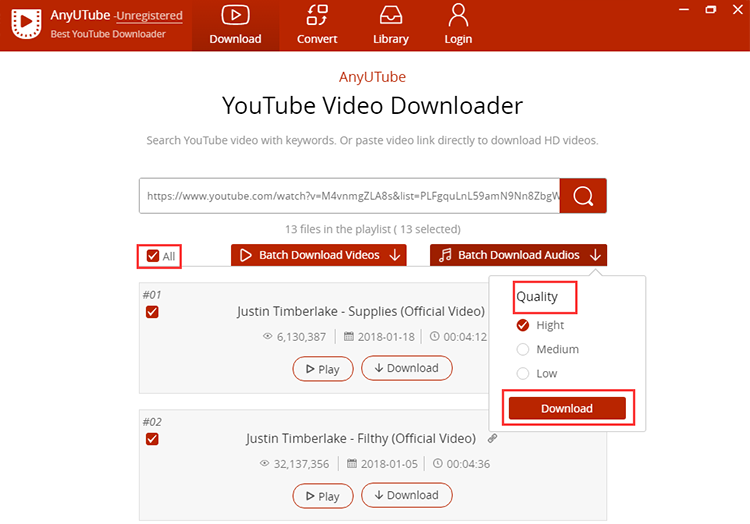This screenshot has height=524, width=750.
Task: Click Batch Download Videos button
Action: [x=319, y=255]
